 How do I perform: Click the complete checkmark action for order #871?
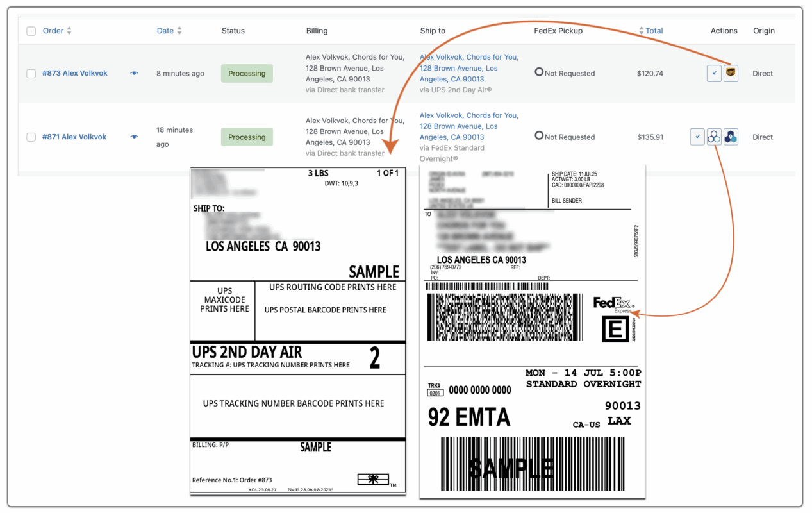click(697, 137)
